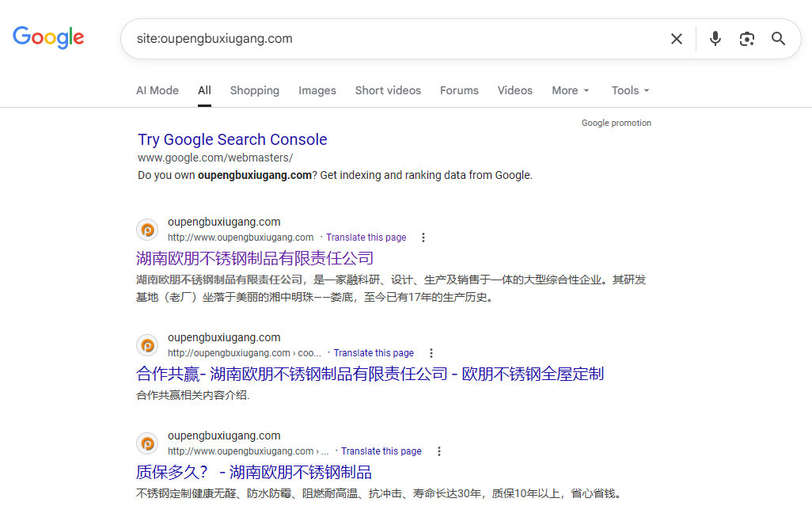Click the http://oupengbuxiugang.com › coo... URL
Viewport: 812px width, 521px height.
click(244, 352)
